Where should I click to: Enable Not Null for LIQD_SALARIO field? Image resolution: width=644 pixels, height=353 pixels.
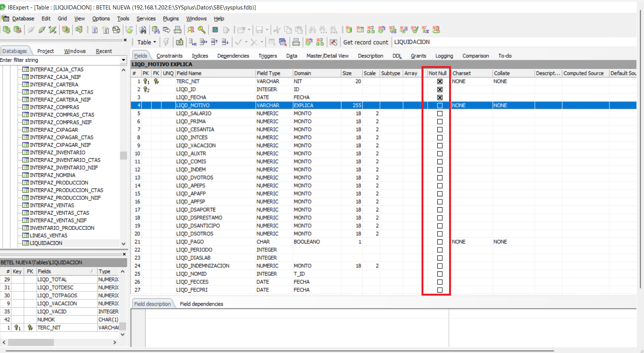tap(440, 114)
